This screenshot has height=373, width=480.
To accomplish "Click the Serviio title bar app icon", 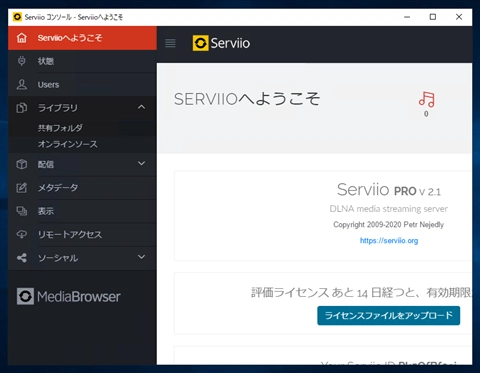I will pos(17,17).
